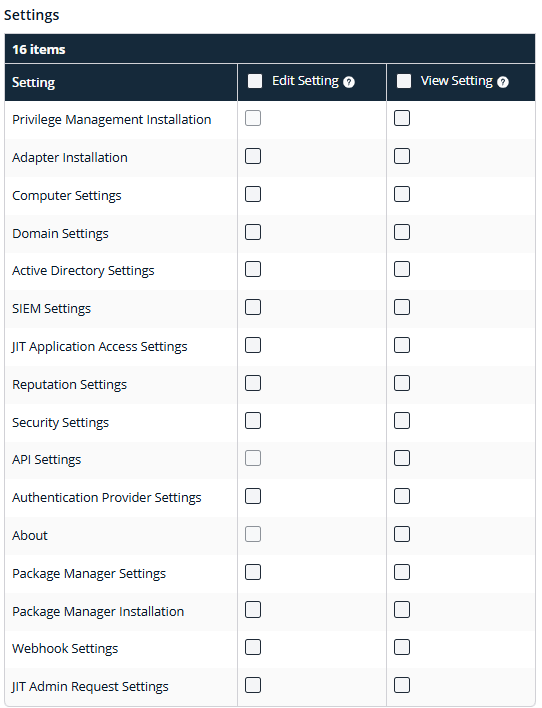Screen dimensions: 542x708
Task: Enable Edit Setting for JIT Admin Request Settings
Action: (x=252, y=685)
